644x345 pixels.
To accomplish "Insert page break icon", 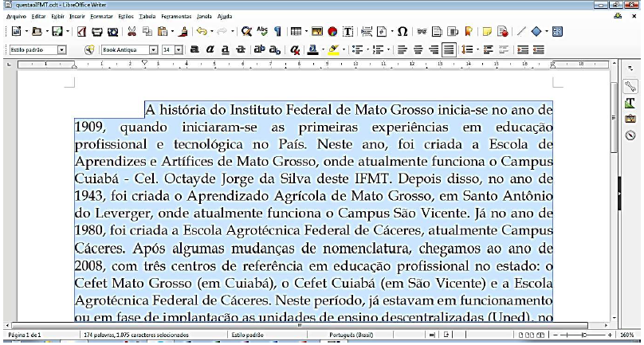I will click(367, 32).
